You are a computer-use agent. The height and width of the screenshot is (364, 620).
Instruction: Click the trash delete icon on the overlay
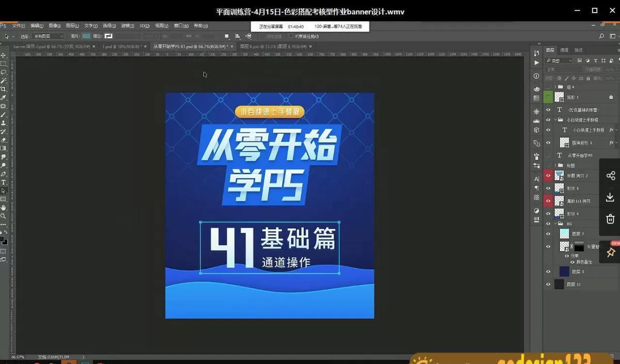click(x=610, y=219)
